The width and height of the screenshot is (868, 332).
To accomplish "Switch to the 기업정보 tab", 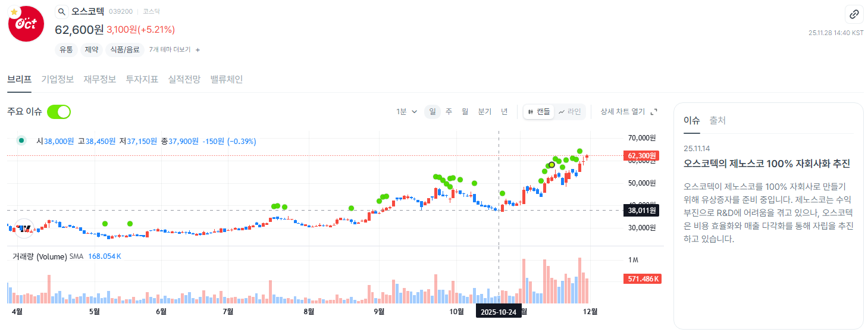I will [x=58, y=79].
